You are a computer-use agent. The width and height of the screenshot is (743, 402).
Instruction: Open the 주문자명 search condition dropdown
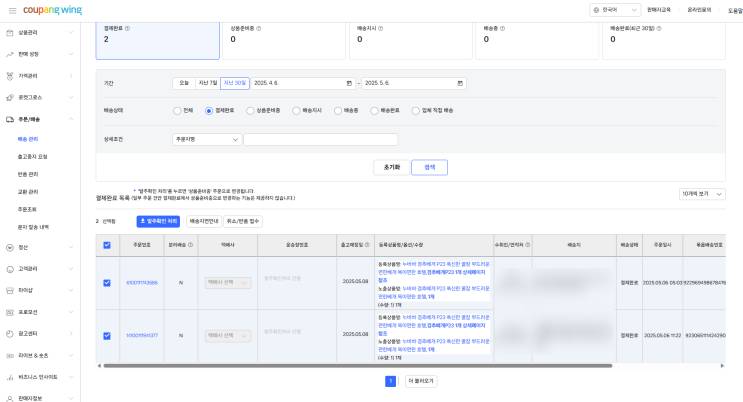click(207, 139)
